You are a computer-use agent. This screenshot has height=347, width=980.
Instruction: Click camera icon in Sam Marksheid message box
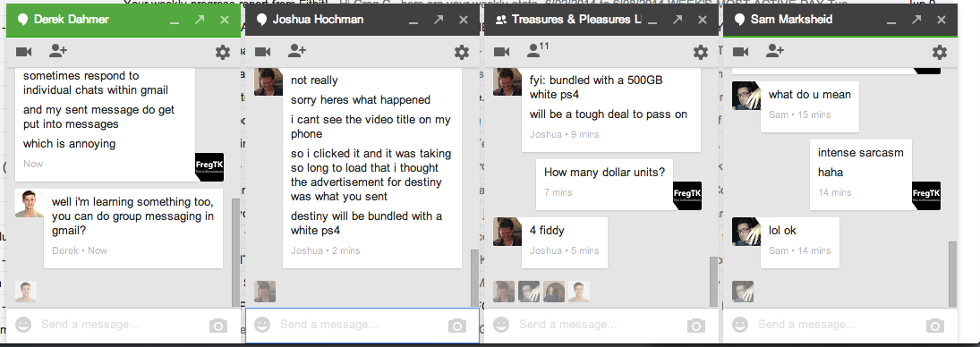(x=935, y=326)
